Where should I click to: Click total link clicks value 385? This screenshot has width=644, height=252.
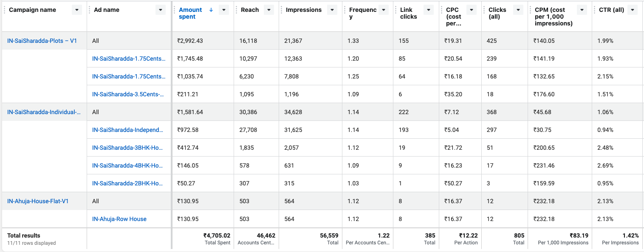(430, 235)
